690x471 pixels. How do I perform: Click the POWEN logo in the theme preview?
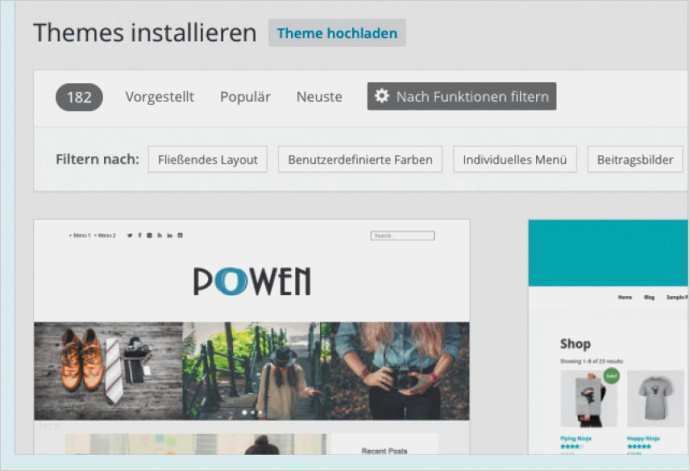point(252,282)
